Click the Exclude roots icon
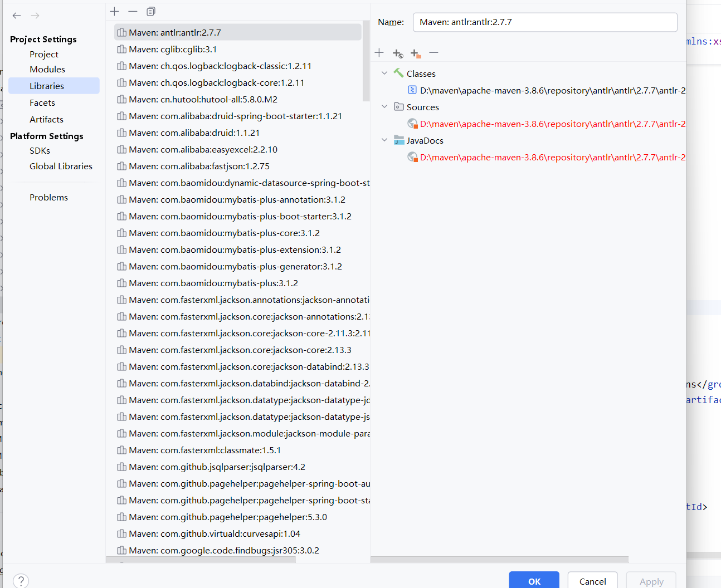This screenshot has height=588, width=721. [416, 53]
